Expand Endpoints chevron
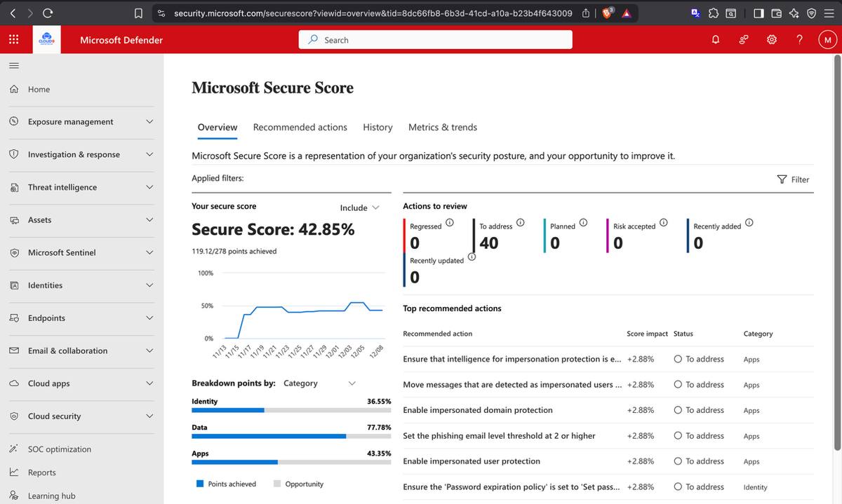This screenshot has height=504, width=842. (x=149, y=318)
